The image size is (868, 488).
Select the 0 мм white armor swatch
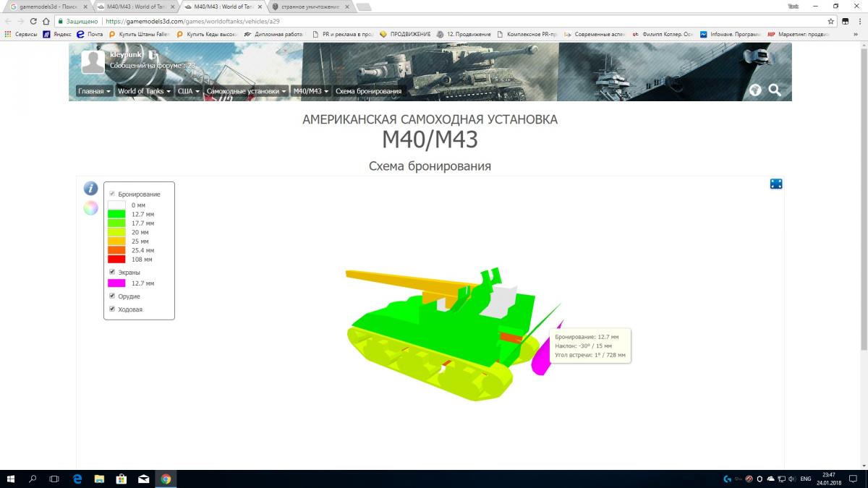point(116,205)
